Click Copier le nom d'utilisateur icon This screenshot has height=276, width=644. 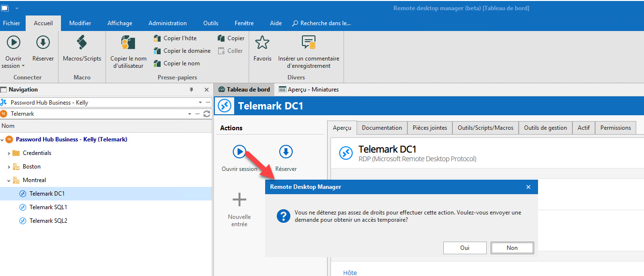point(128,43)
